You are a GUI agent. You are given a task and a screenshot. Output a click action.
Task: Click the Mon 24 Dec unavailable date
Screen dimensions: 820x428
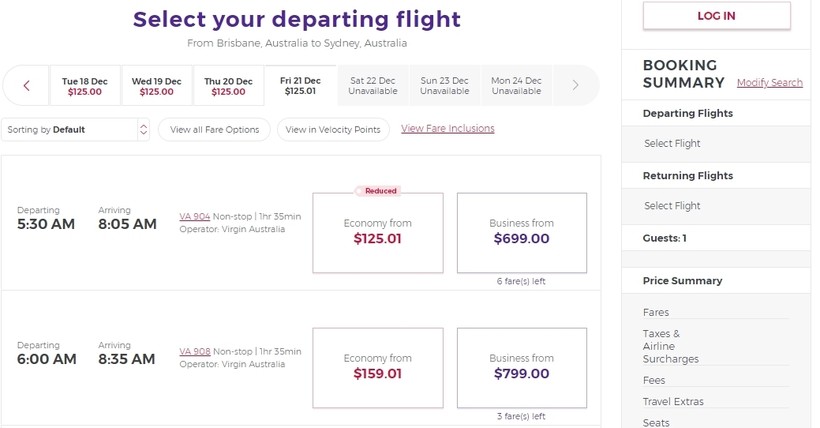(x=516, y=86)
